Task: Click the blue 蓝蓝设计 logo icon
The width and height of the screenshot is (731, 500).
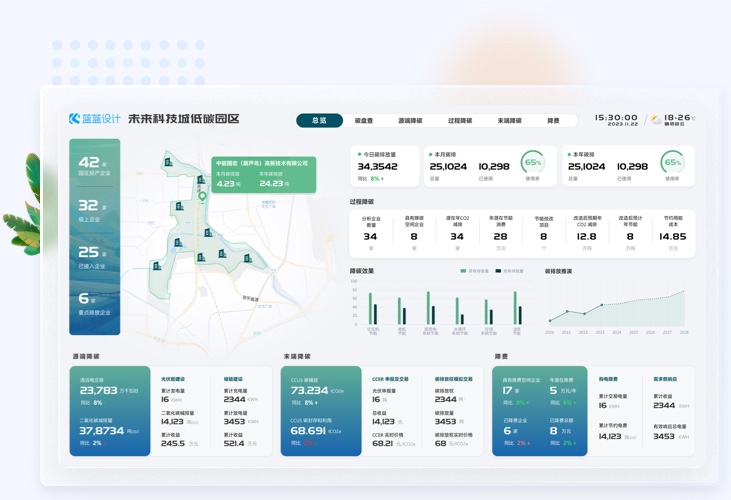Action: [75, 119]
